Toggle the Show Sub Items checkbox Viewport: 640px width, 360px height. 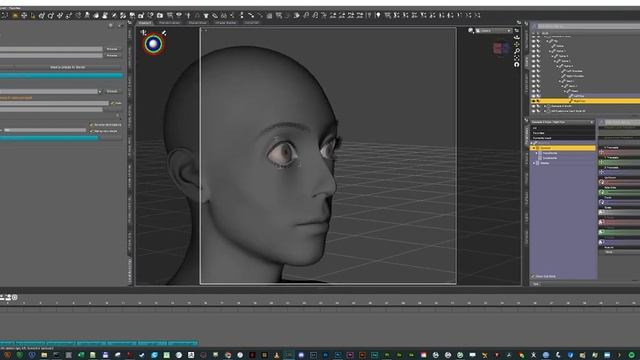pos(533,277)
